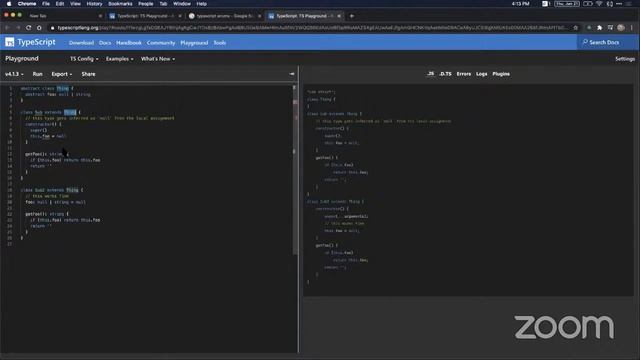Click the browser reload icon

click(29, 28)
